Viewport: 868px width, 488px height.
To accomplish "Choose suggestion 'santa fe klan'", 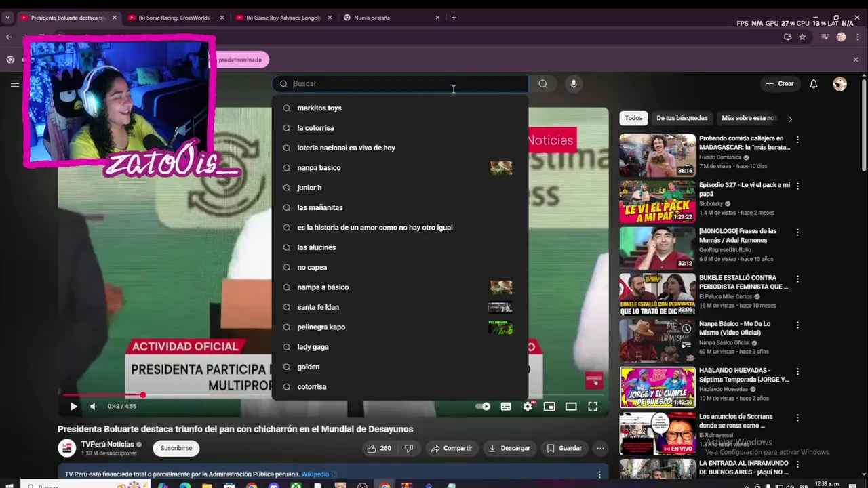I will [400, 307].
